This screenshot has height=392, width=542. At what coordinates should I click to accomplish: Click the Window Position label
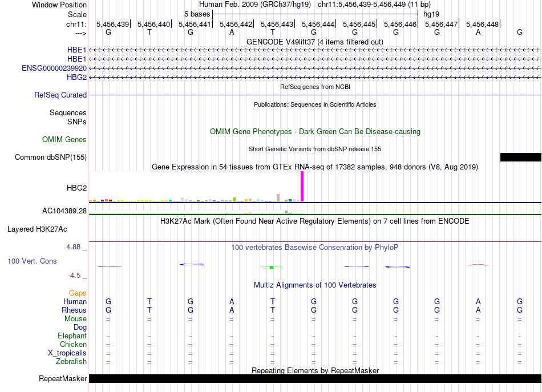(59, 5)
